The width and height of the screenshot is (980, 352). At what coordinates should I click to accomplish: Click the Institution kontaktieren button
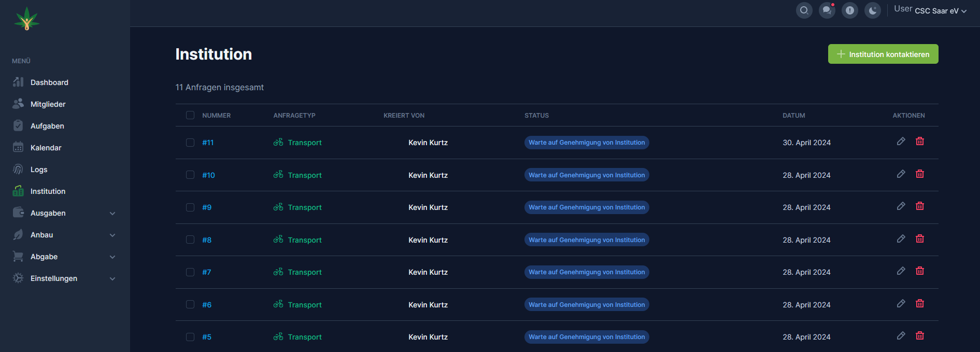pos(883,54)
